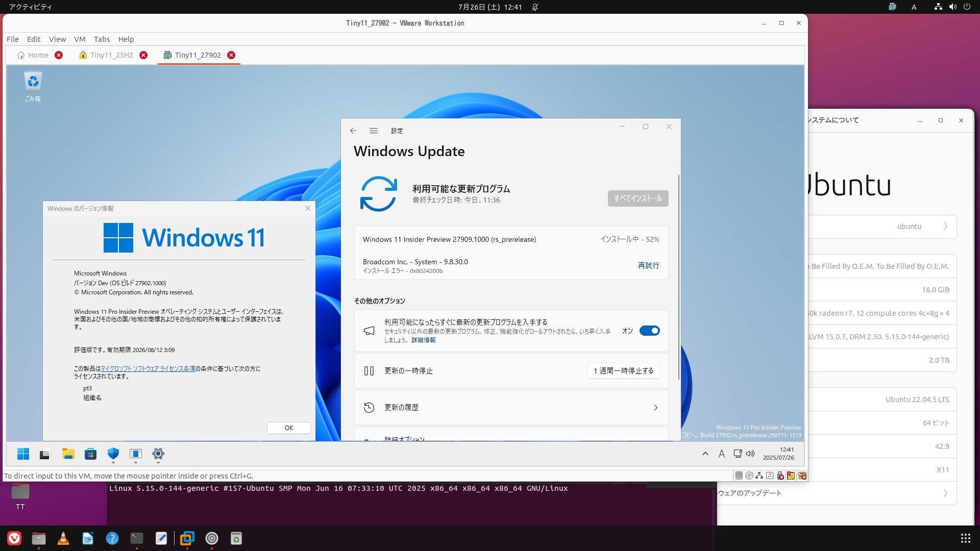Open Ubuntu top bar date and time
The image size is (980, 551).
[490, 7]
